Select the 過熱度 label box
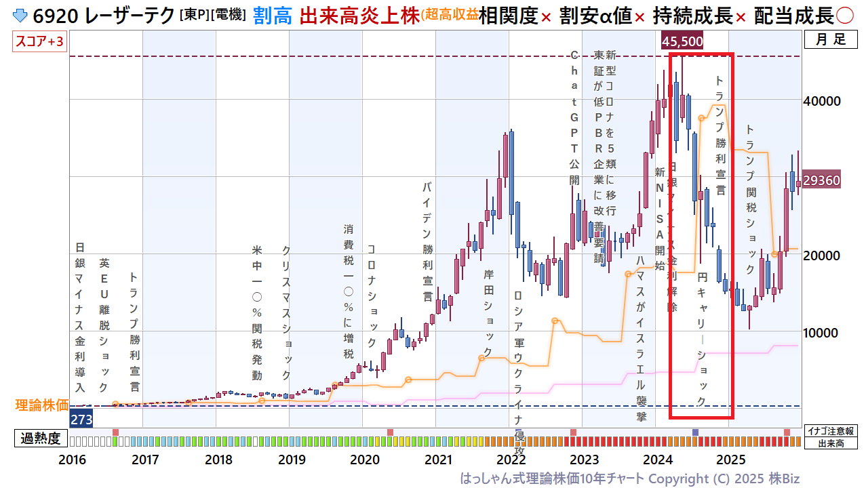 [x=41, y=439]
